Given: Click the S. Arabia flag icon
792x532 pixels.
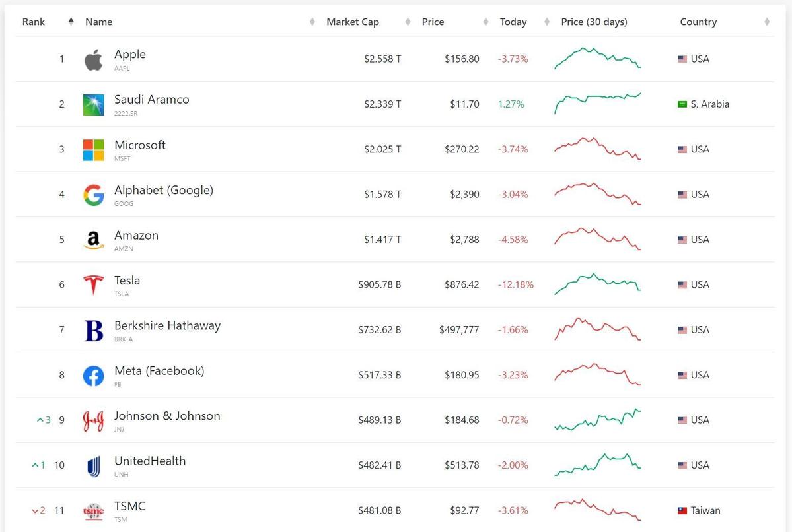Looking at the screenshot, I should (x=682, y=104).
